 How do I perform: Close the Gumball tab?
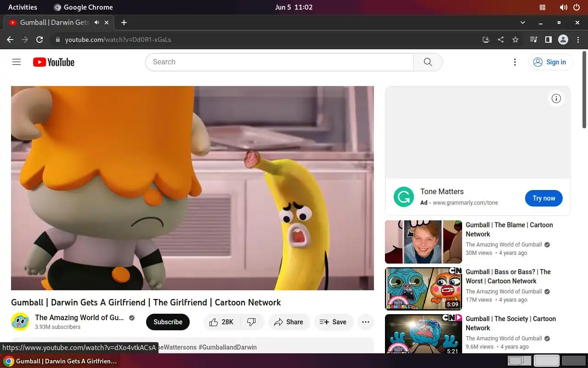pos(107,23)
